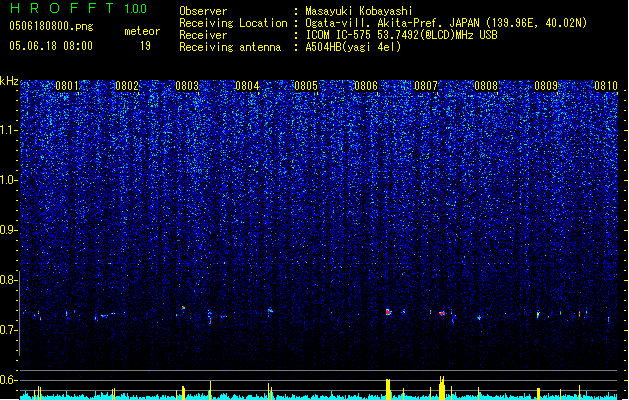Image resolution: width=629 pixels, height=400 pixels.
Task: Click the date stamp 05.06.18 08:00
Action: 51,46
